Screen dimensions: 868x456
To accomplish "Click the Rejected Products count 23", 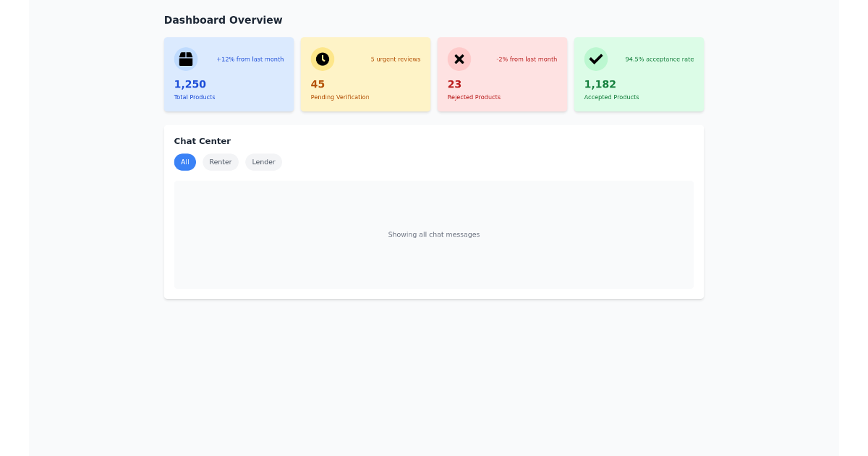I will click(454, 84).
